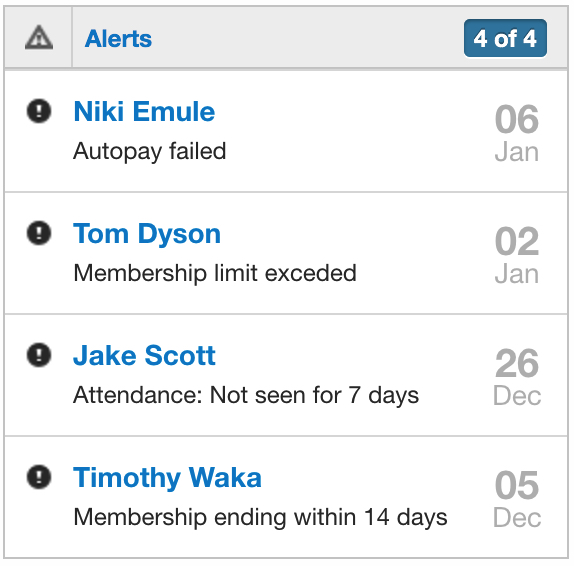Open Niki Emule's profile link
The image size is (574, 566).
click(x=144, y=111)
